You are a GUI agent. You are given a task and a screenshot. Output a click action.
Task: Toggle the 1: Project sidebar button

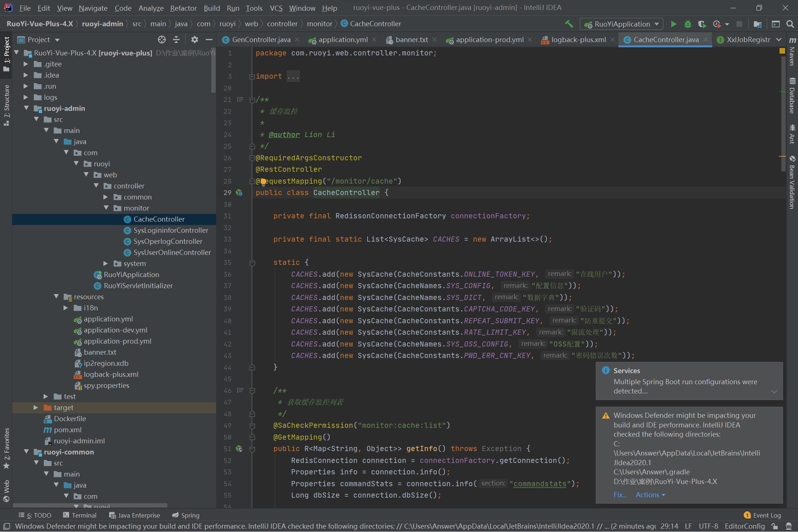[6, 54]
